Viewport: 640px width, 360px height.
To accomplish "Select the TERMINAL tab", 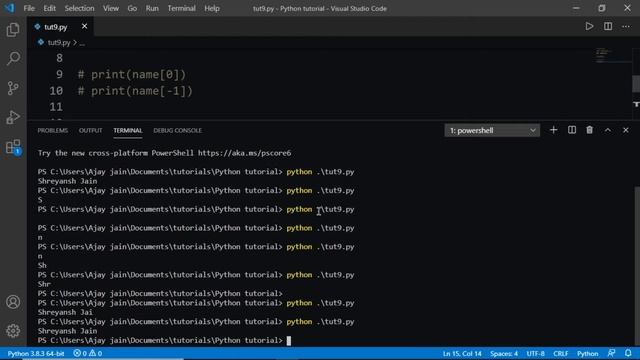I will tap(128, 131).
